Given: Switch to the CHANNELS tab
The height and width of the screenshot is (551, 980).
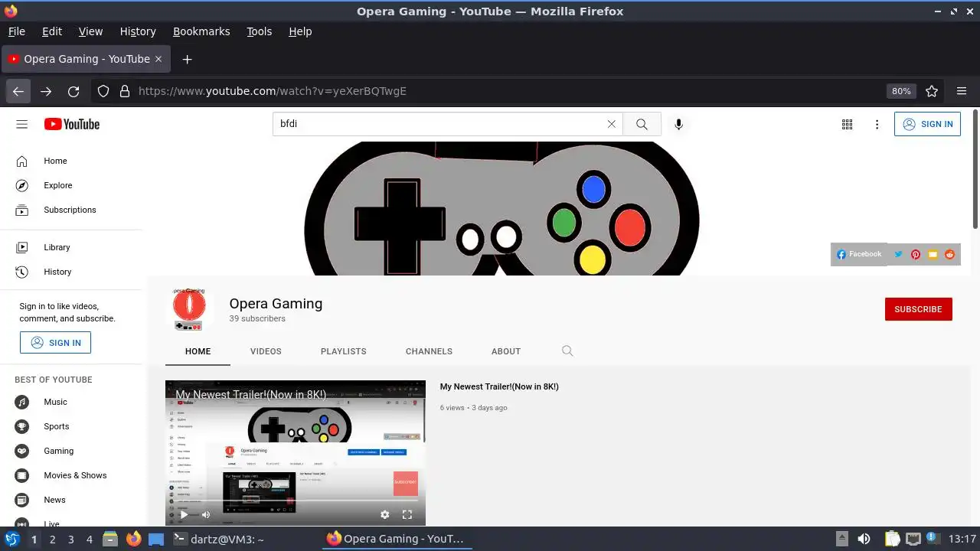Looking at the screenshot, I should point(429,351).
